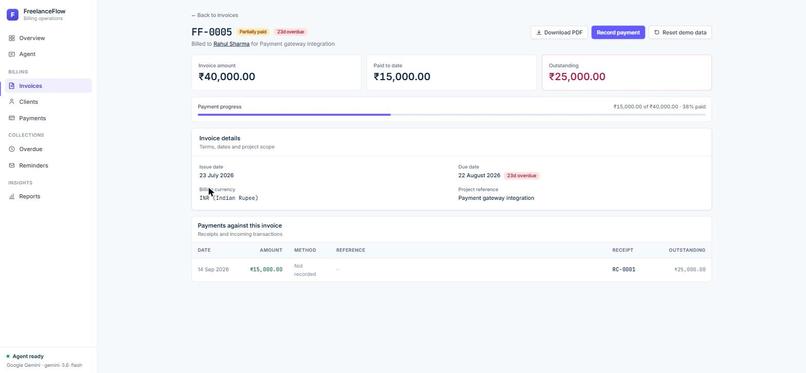Image resolution: width=806 pixels, height=373 pixels.
Task: Click the Paid to date ₹15,000.00 value
Action: pyautogui.click(x=402, y=77)
